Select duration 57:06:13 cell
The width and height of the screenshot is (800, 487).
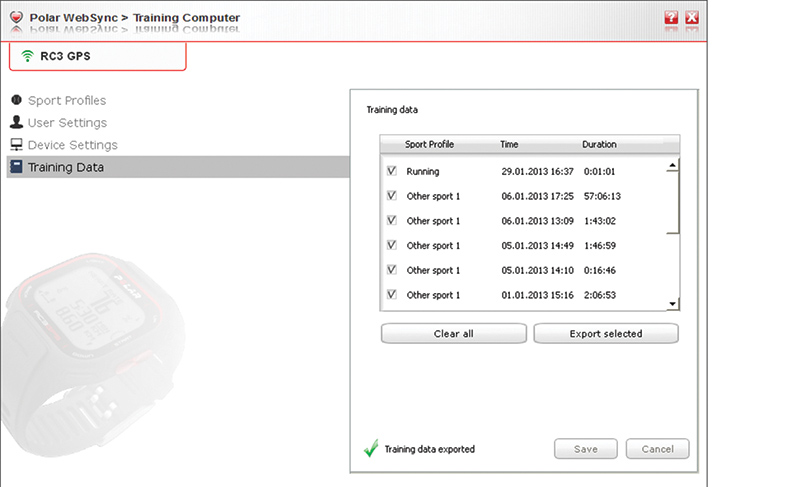602,196
